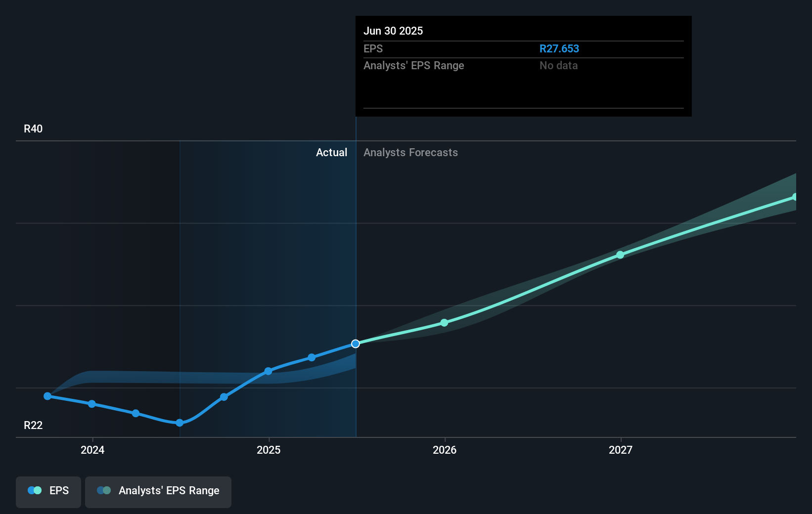Select the 2025 EPS data point

pyautogui.click(x=268, y=371)
